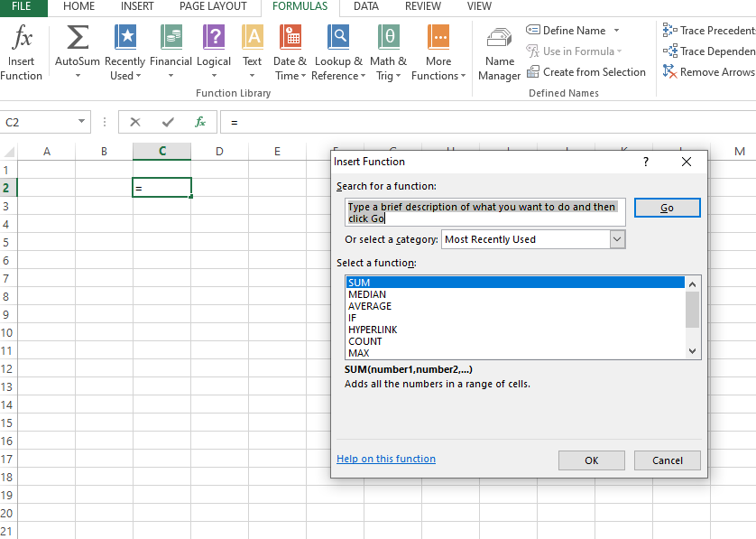Click the Search for a function textbox

tap(486, 212)
